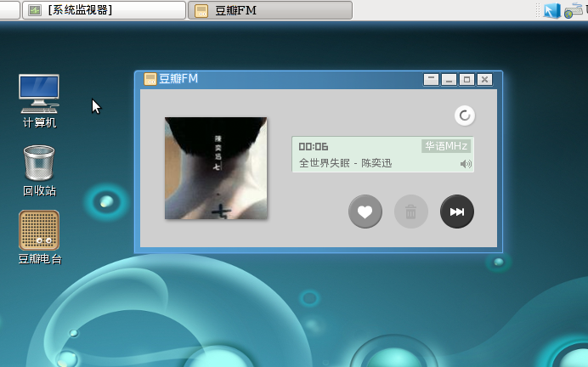
Task: Maximize the 豆瓣FM window
Action: [466, 79]
